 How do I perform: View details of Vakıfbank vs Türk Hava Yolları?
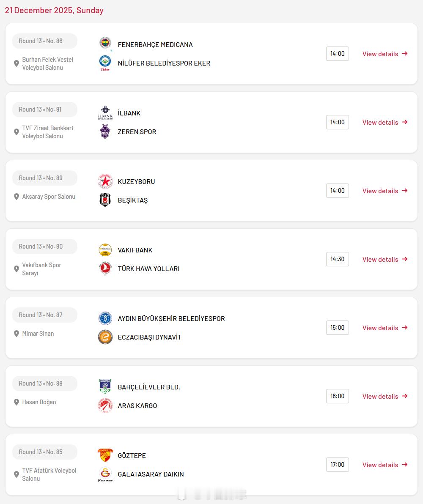tap(385, 259)
